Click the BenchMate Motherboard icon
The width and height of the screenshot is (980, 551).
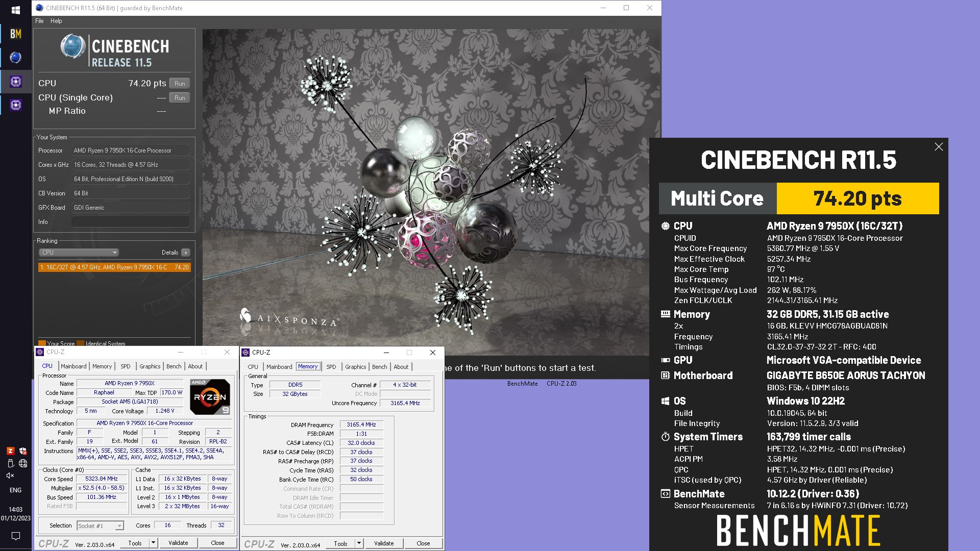[666, 375]
